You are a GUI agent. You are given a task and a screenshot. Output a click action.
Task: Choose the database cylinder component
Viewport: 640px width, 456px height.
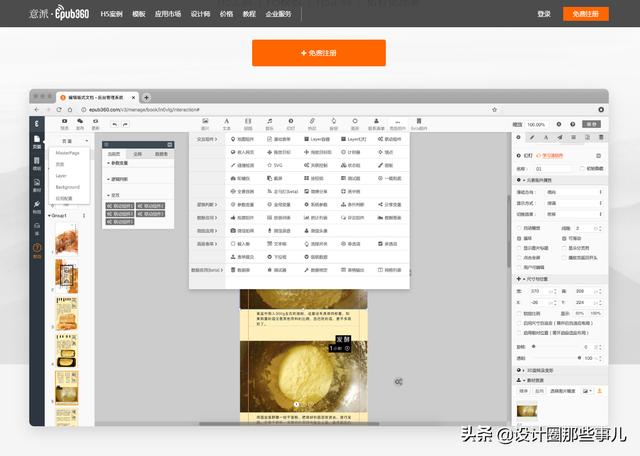point(240,270)
